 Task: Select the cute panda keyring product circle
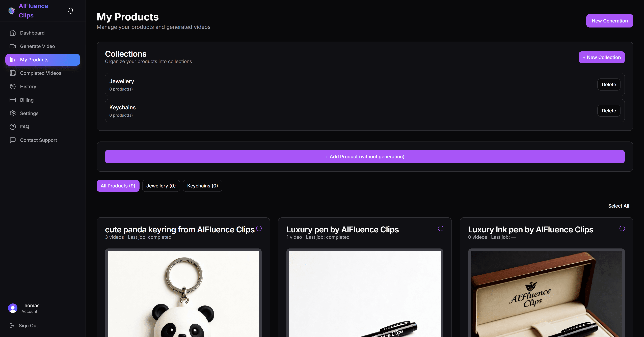click(x=259, y=228)
